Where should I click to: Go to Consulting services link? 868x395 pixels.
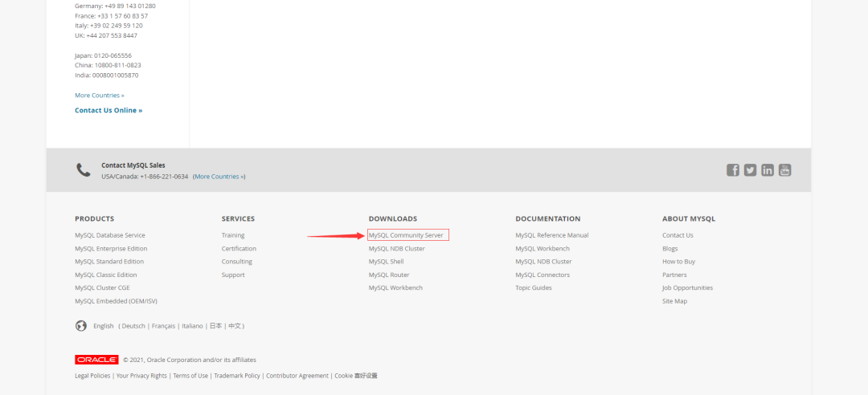point(237,262)
